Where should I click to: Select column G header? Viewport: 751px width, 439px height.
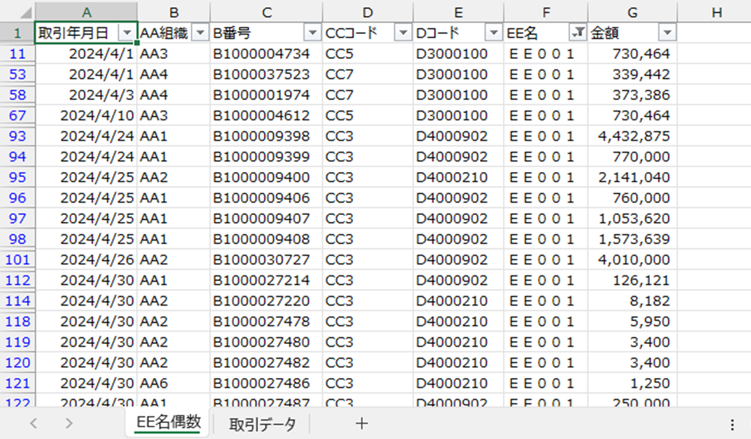pyautogui.click(x=632, y=11)
